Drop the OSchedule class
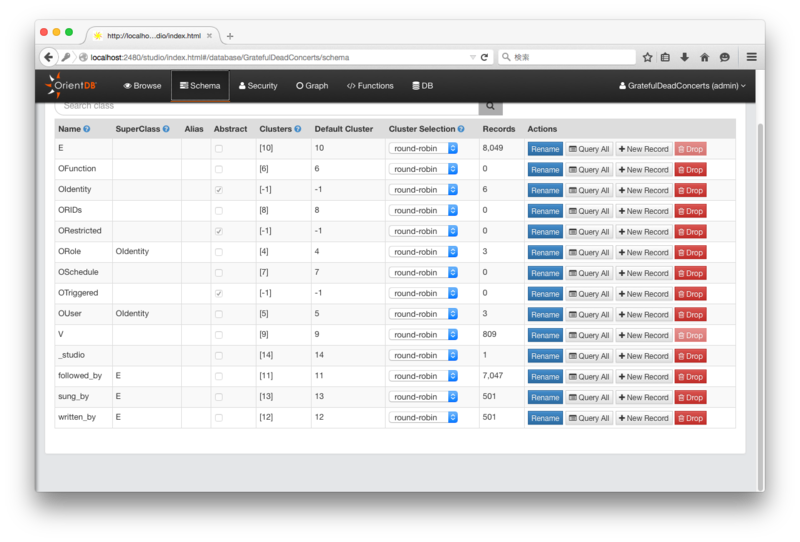 click(690, 273)
